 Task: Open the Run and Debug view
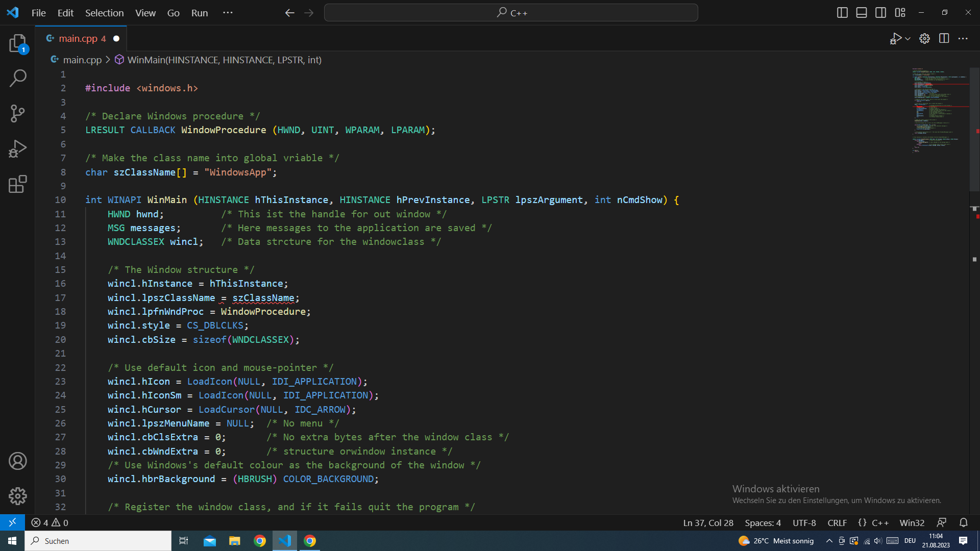tap(18, 149)
